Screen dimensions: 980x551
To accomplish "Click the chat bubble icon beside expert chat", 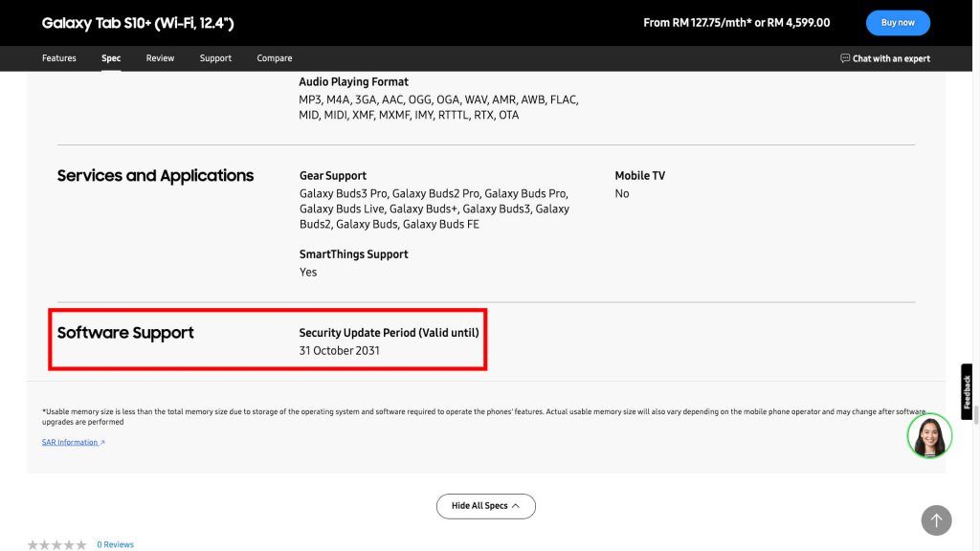I will tap(844, 58).
